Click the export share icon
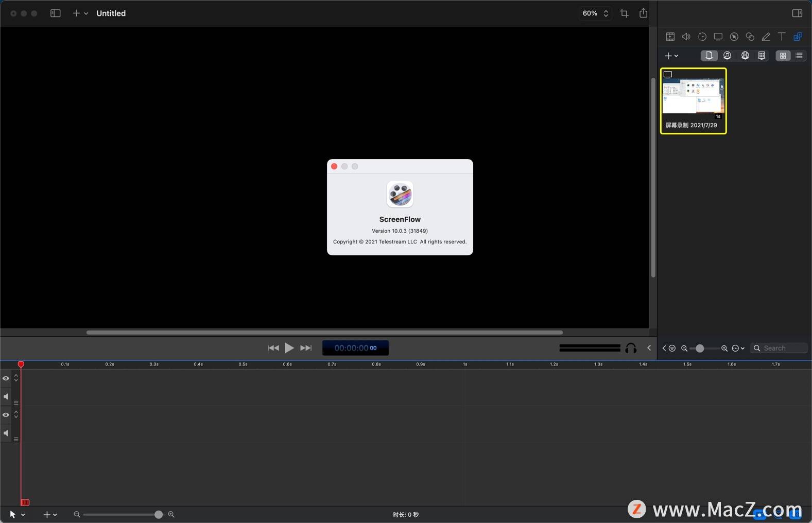 tap(643, 13)
